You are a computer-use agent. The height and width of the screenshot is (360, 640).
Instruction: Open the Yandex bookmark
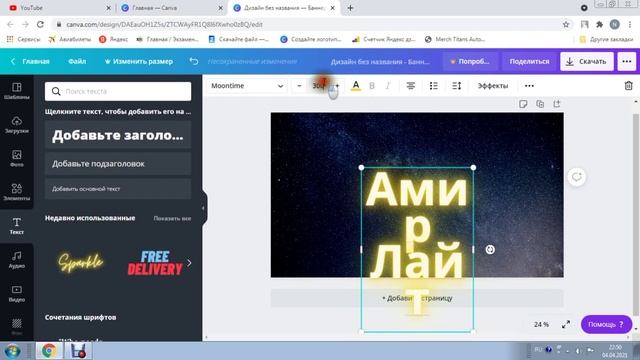tap(113, 39)
